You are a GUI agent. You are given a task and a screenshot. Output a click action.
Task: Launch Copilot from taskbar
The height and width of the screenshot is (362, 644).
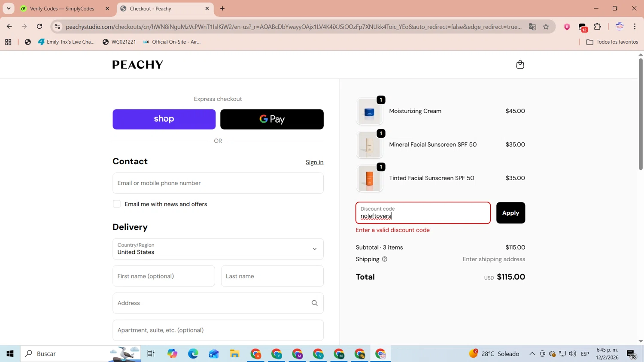tap(173, 354)
